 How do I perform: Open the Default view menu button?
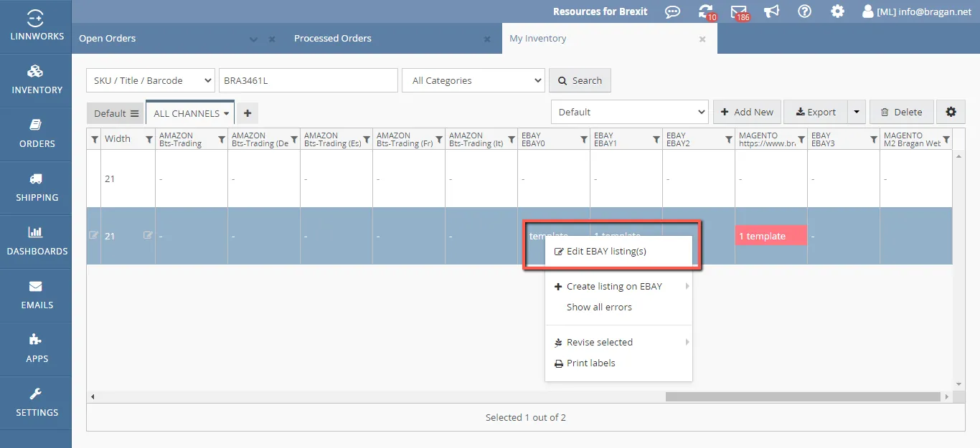[x=116, y=113]
